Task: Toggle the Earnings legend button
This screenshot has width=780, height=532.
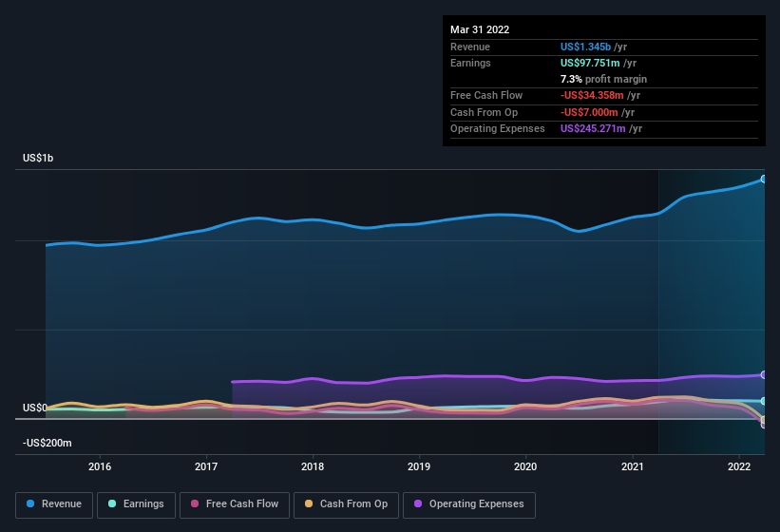Action: click(x=136, y=504)
